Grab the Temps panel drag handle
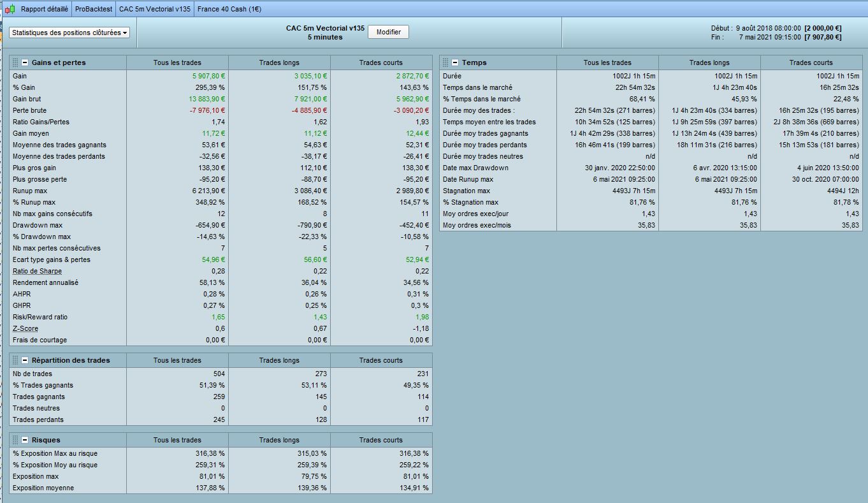 pos(445,62)
